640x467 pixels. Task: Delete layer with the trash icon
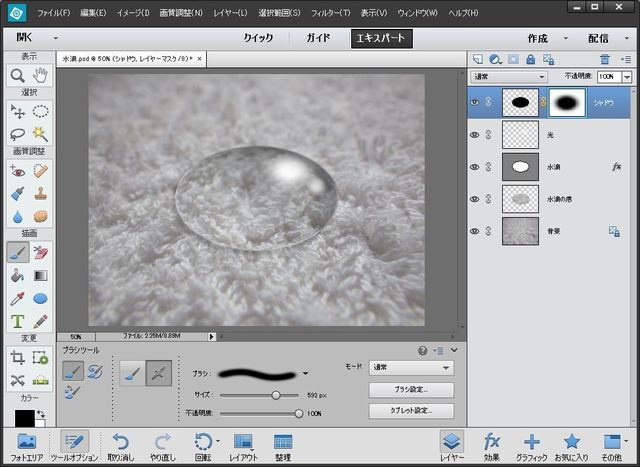tap(605, 59)
